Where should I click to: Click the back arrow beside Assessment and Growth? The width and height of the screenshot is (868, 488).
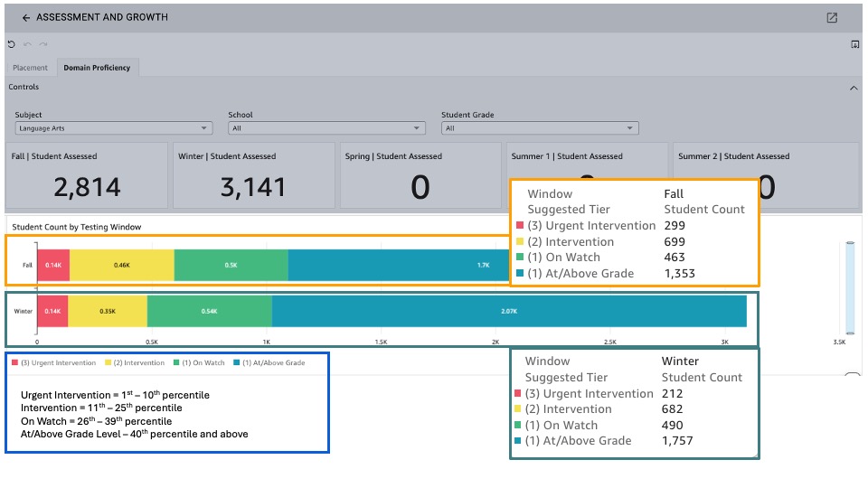(26, 18)
